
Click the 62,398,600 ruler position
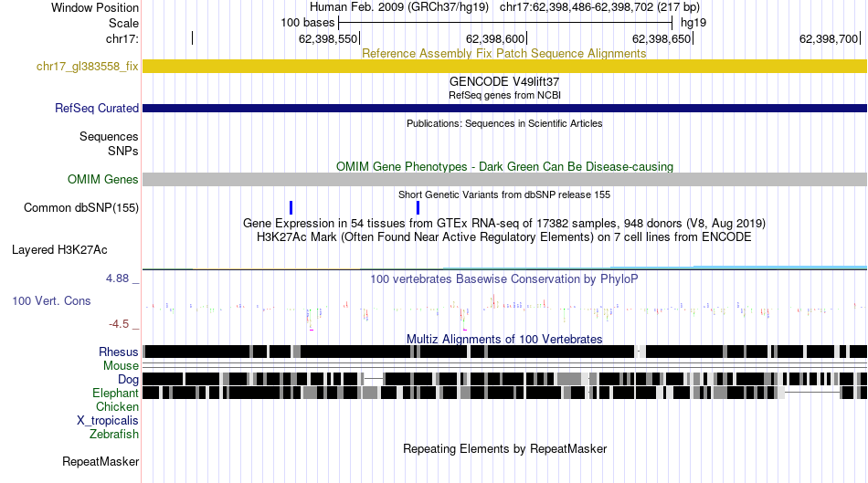click(x=495, y=38)
